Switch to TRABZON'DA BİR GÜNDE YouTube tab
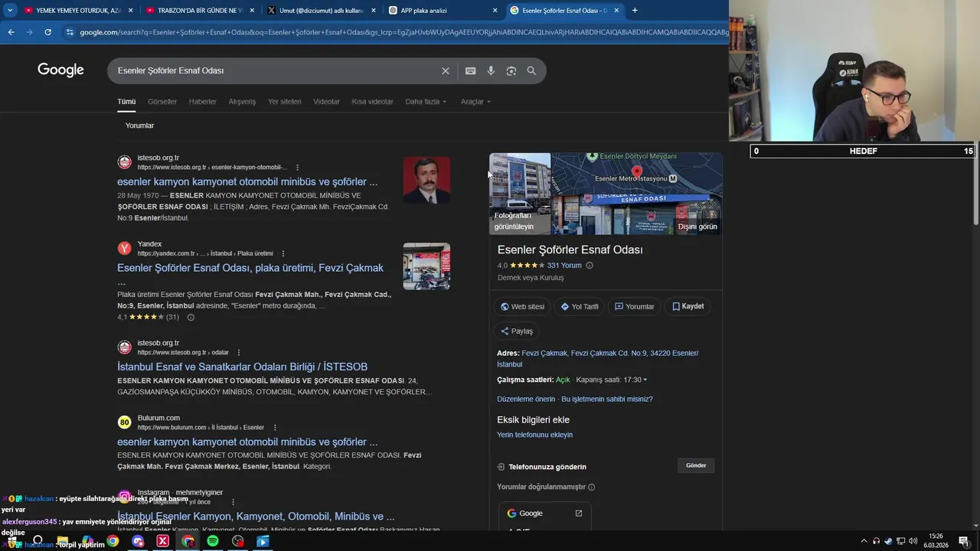This screenshot has width=980, height=551. 198,11
